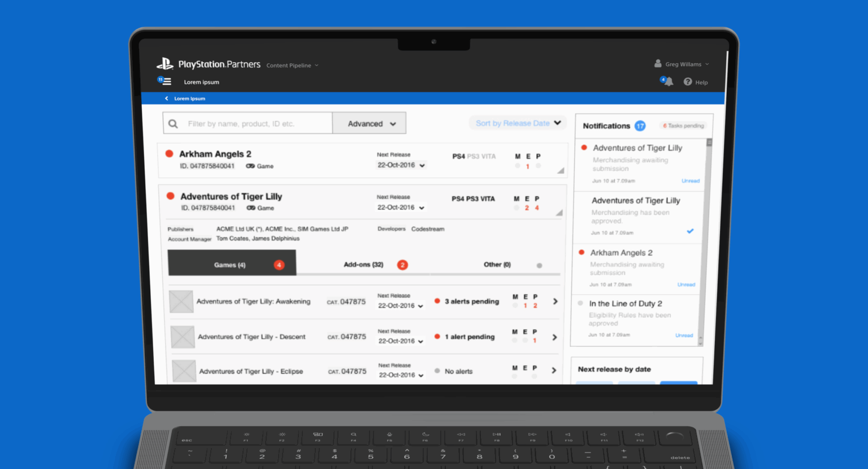This screenshot has height=469, width=868.
Task: Open the hamburger menu icon
Action: [166, 81]
